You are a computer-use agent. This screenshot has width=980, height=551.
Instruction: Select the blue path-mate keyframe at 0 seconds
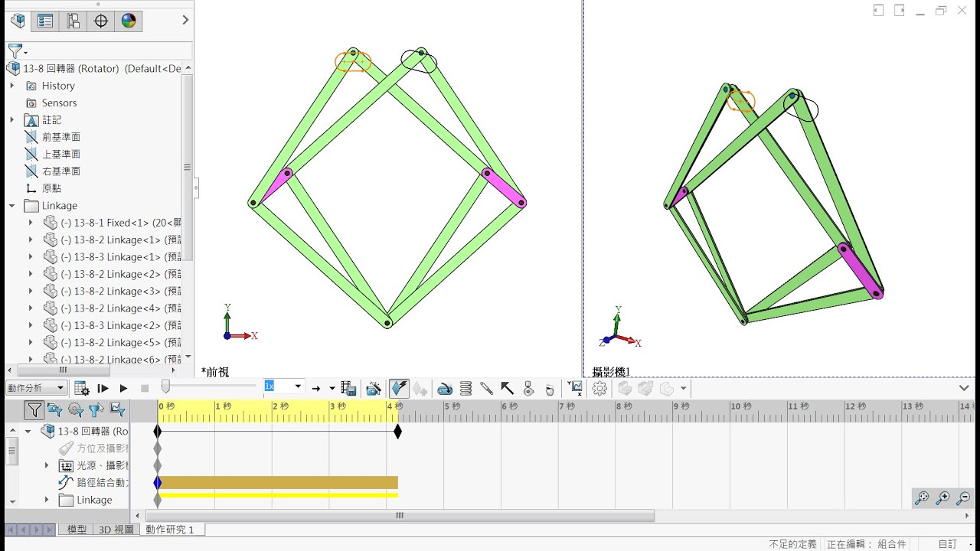click(158, 483)
